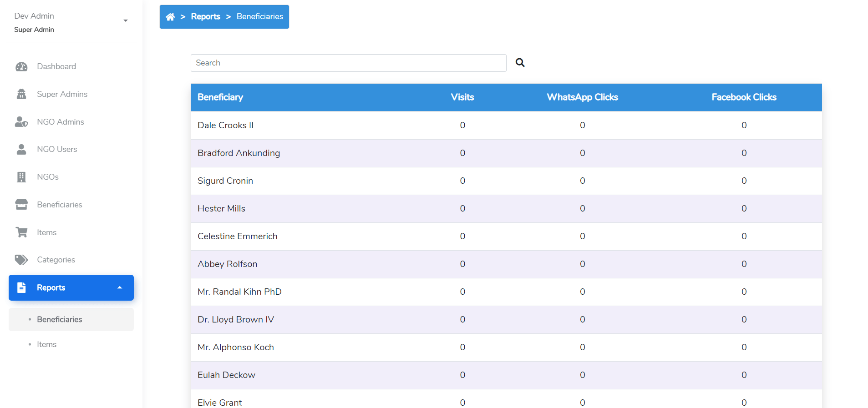Click the NGO Admins shield-user icon

click(21, 122)
